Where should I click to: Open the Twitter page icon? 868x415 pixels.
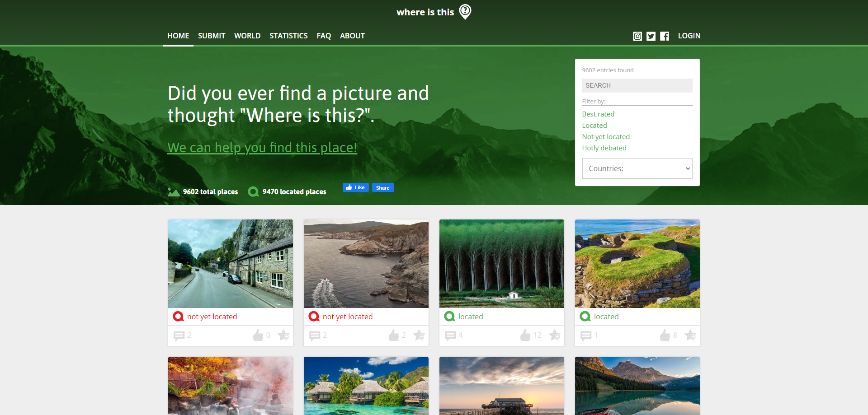tap(651, 36)
